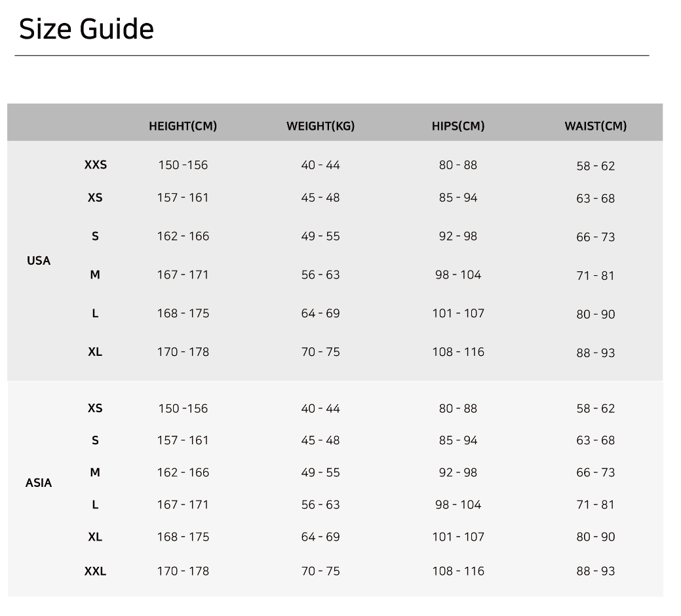The height and width of the screenshot is (616, 681).
Task: Click the Size Guide heading
Action: (87, 29)
